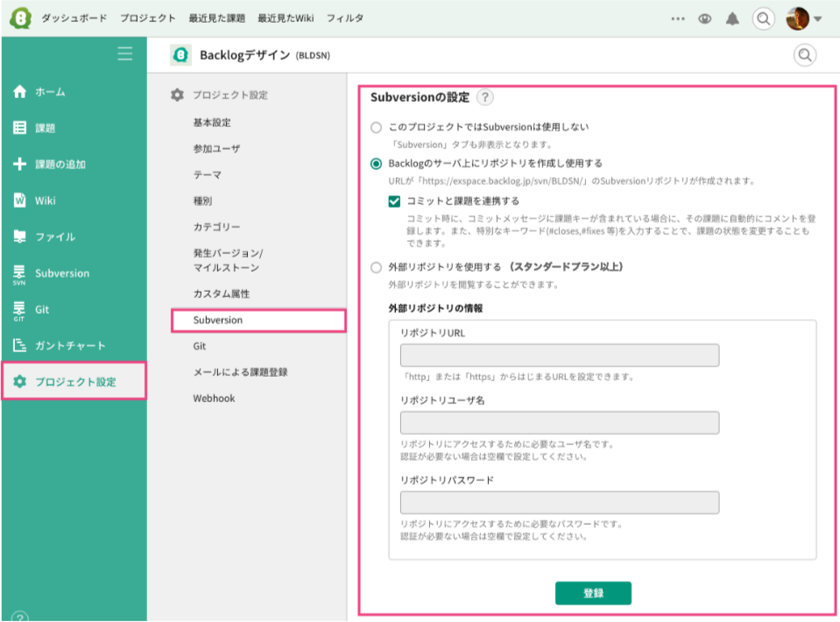Open 種別 settings page
840x622 pixels.
(202, 201)
